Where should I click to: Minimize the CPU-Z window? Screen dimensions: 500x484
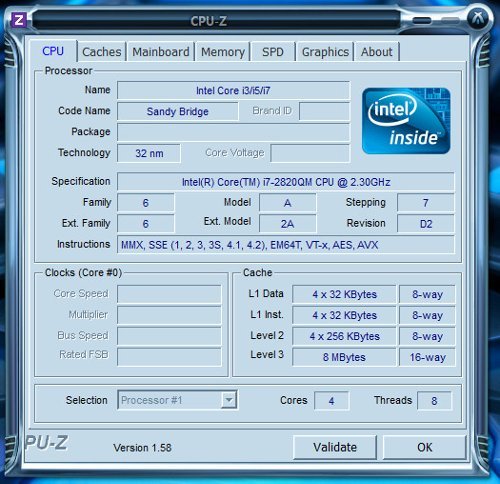pos(422,21)
